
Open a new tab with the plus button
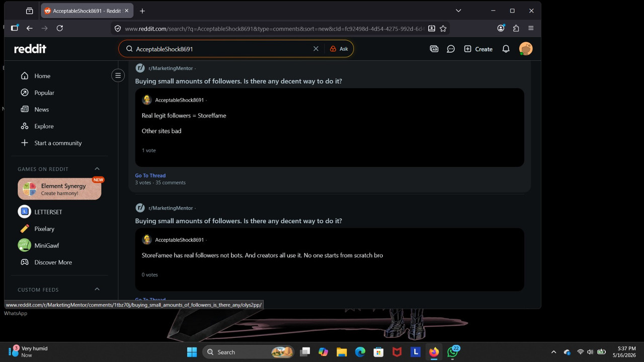pos(142,11)
